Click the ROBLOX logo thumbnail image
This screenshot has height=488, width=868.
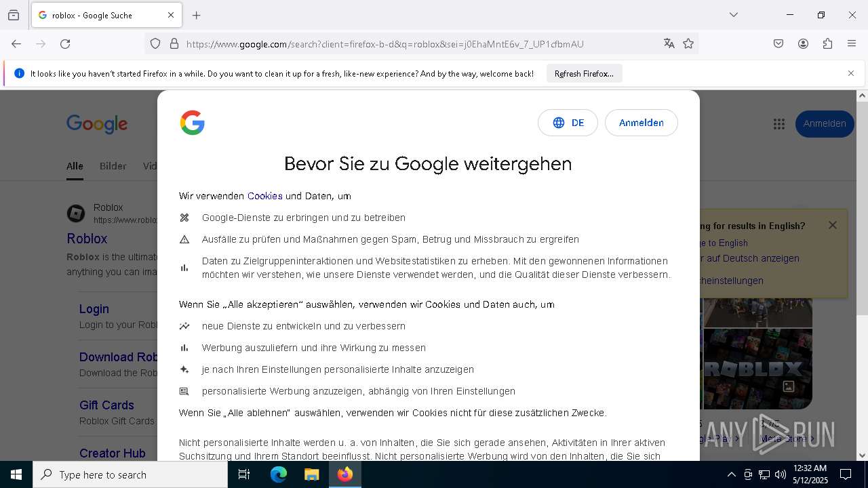[x=757, y=369]
